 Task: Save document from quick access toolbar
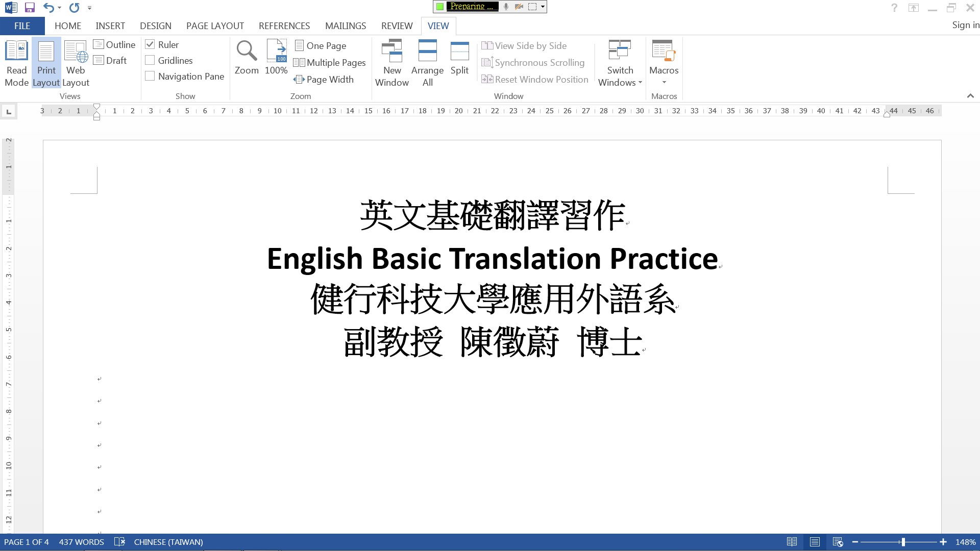[x=30, y=8]
